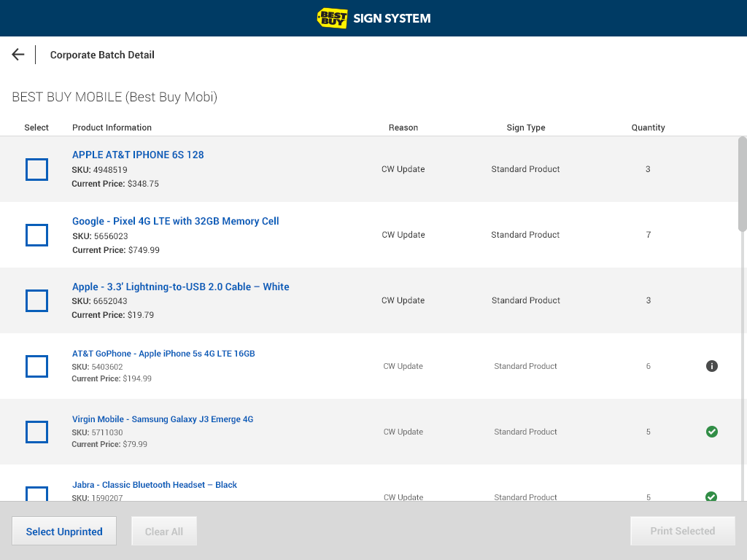The width and height of the screenshot is (747, 560).
Task: Click quantity 6 on AT&T GoPhone row
Action: [x=649, y=366]
